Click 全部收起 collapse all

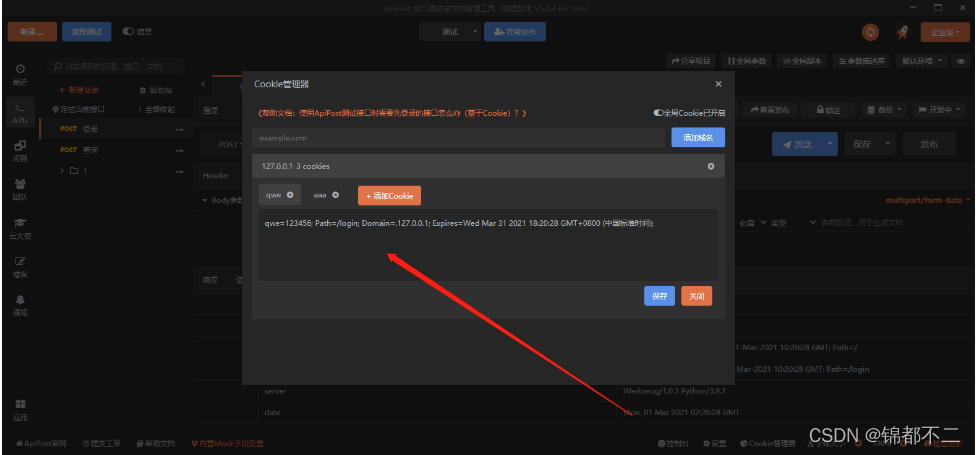(156, 109)
